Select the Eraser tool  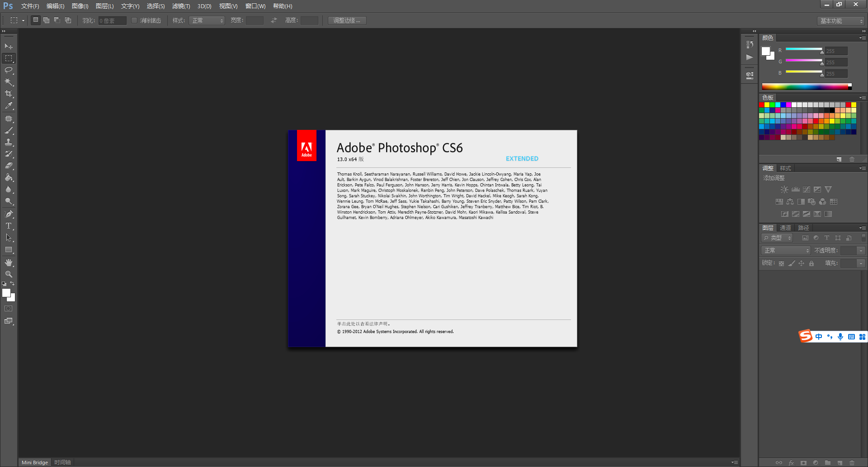(x=9, y=166)
